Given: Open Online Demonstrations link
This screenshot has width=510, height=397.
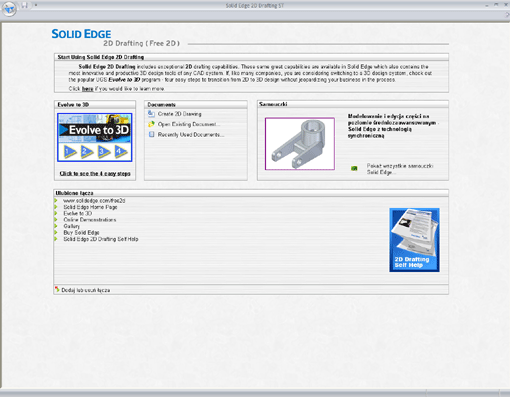Looking at the screenshot, I should [x=90, y=220].
